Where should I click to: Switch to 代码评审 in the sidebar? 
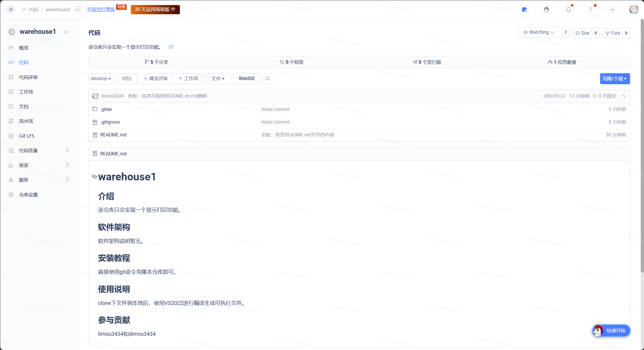pyautogui.click(x=28, y=77)
